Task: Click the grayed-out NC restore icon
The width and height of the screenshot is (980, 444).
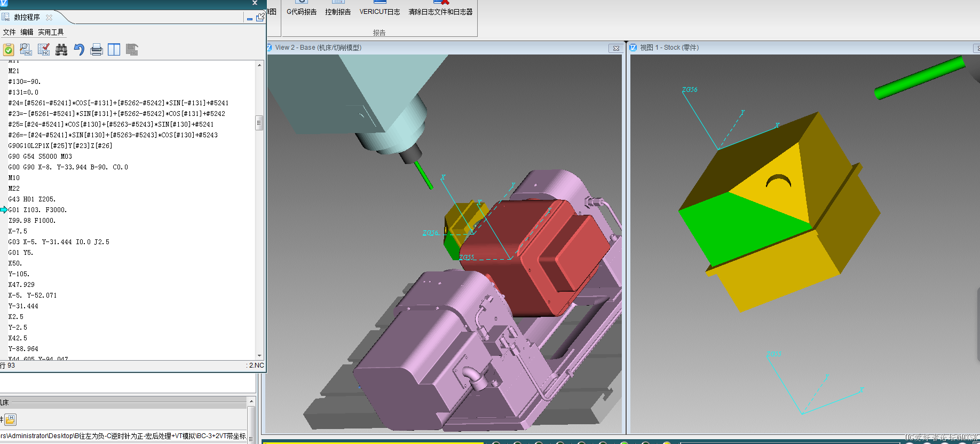Action: click(132, 50)
